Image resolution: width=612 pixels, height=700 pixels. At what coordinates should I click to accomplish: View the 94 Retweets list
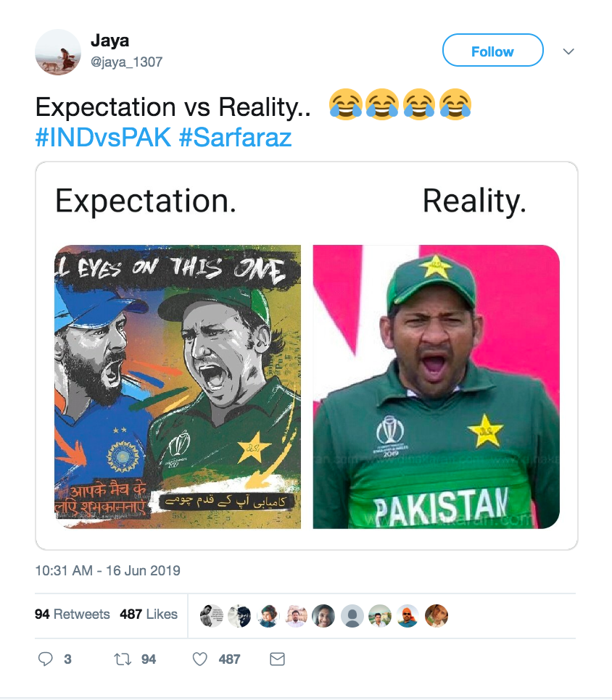(73, 614)
